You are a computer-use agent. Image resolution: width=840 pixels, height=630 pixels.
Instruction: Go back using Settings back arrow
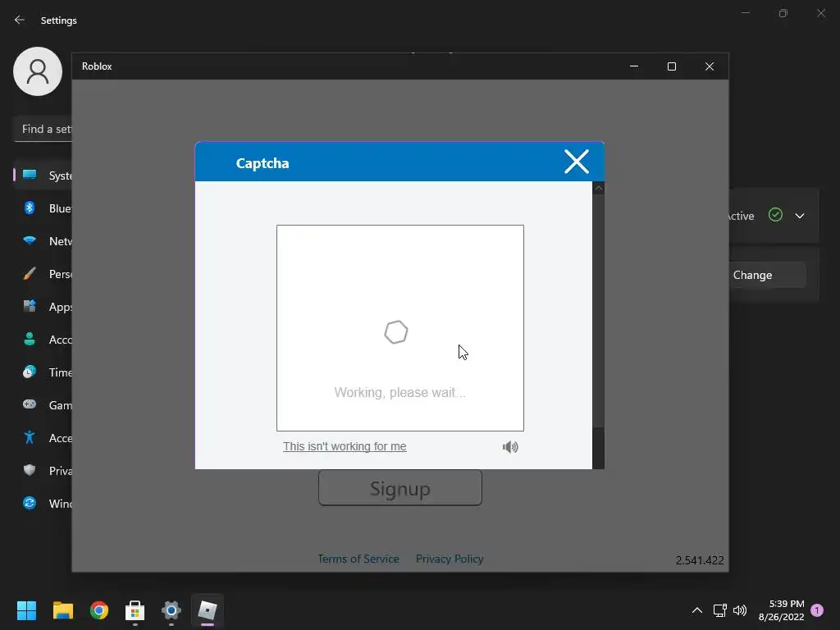click(x=20, y=20)
